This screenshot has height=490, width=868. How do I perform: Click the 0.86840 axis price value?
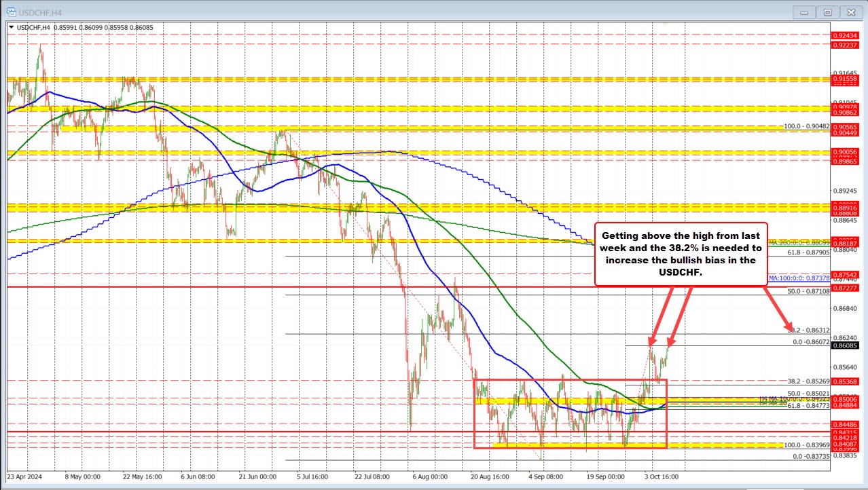[846, 308]
